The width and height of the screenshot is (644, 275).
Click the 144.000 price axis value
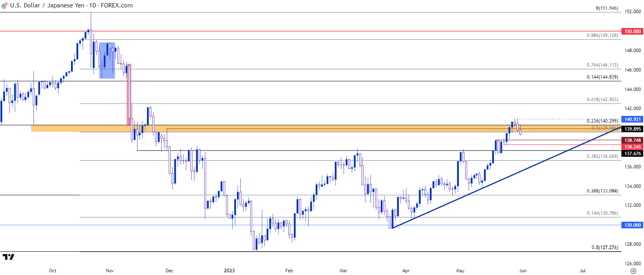point(633,89)
